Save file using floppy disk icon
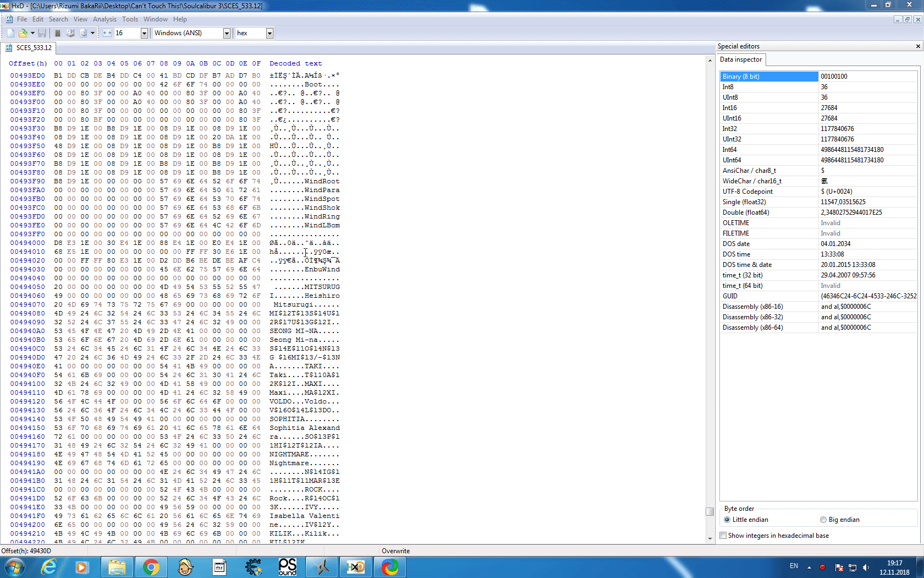924x578 pixels. tap(42, 33)
